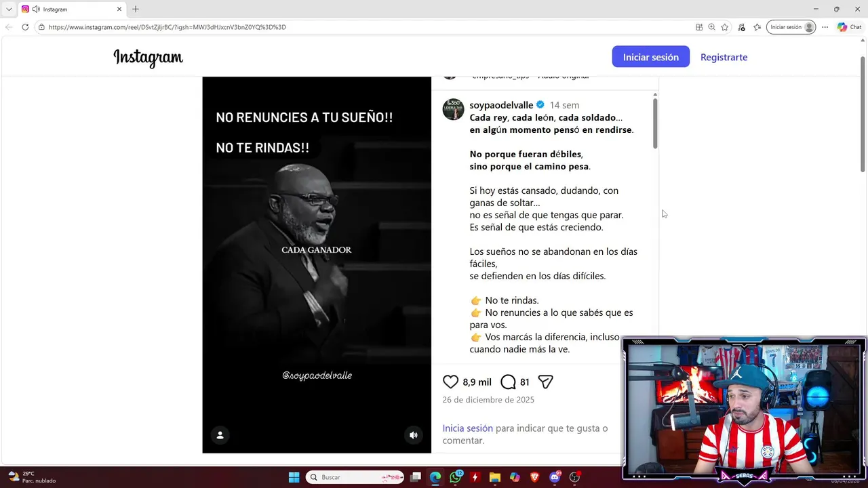Open comments via the speech bubble icon
Image resolution: width=868 pixels, height=488 pixels.
(508, 382)
